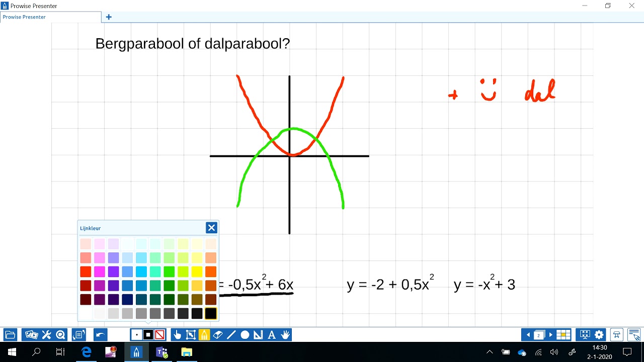The width and height of the screenshot is (644, 362).
Task: Open Task View in taskbar
Action: [60, 352]
